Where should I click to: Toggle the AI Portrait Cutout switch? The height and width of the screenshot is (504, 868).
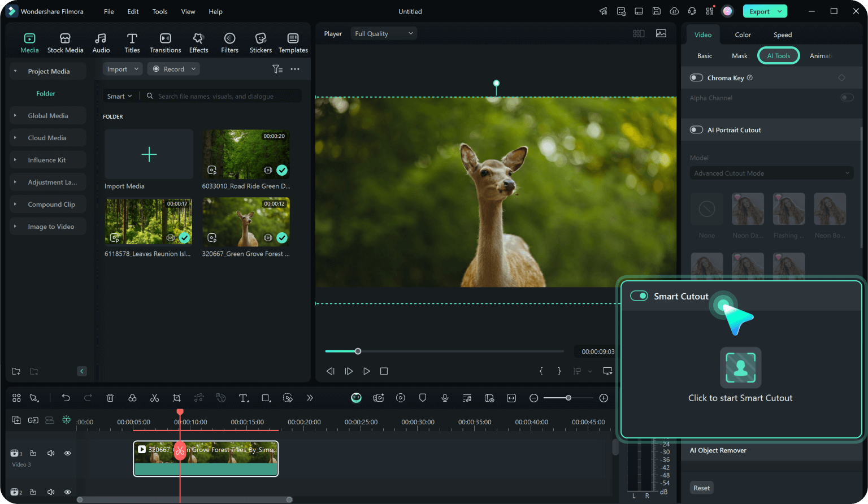point(696,130)
